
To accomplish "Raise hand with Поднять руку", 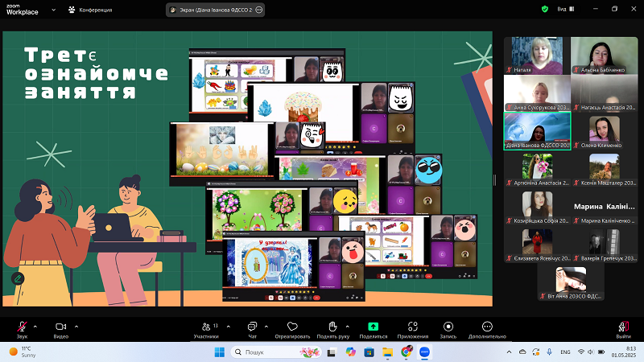I will click(332, 330).
